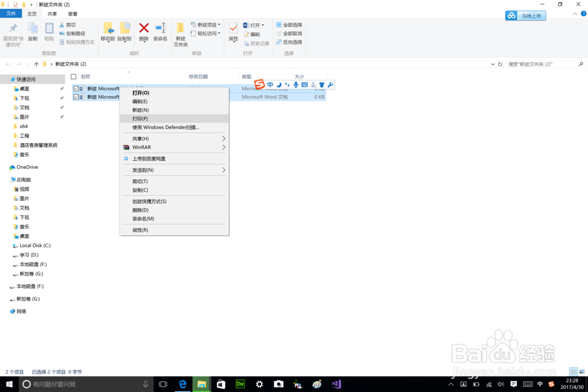Switch to the 查看 ribbon tab

[x=72, y=13]
